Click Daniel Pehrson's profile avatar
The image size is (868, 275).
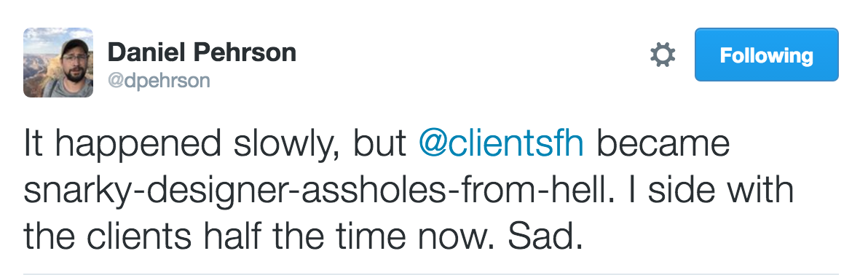pyautogui.click(x=58, y=63)
